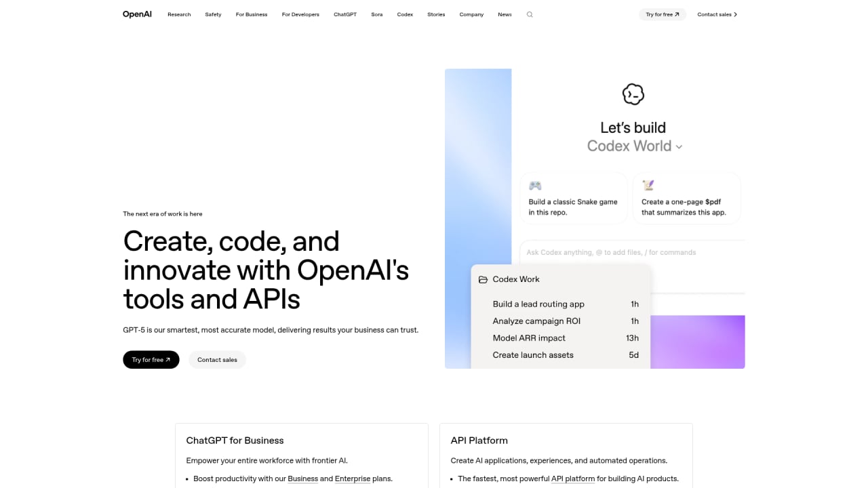
Task: Go to the News page
Action: [505, 14]
